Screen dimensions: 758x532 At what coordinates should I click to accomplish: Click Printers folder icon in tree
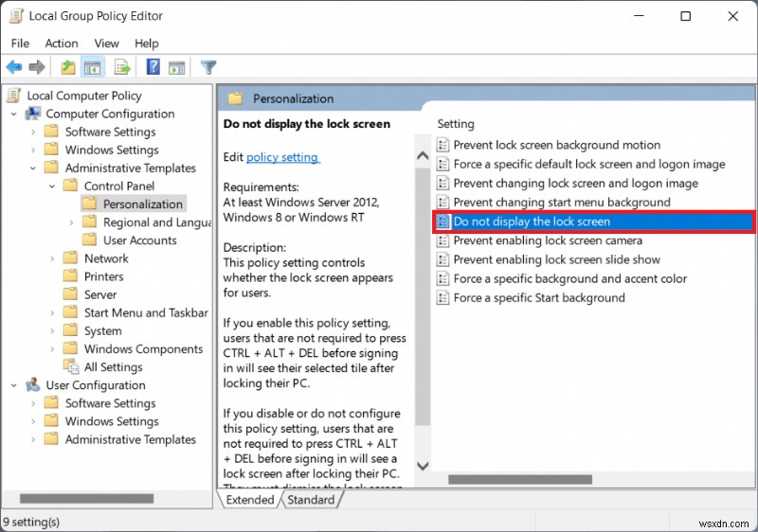(70, 276)
